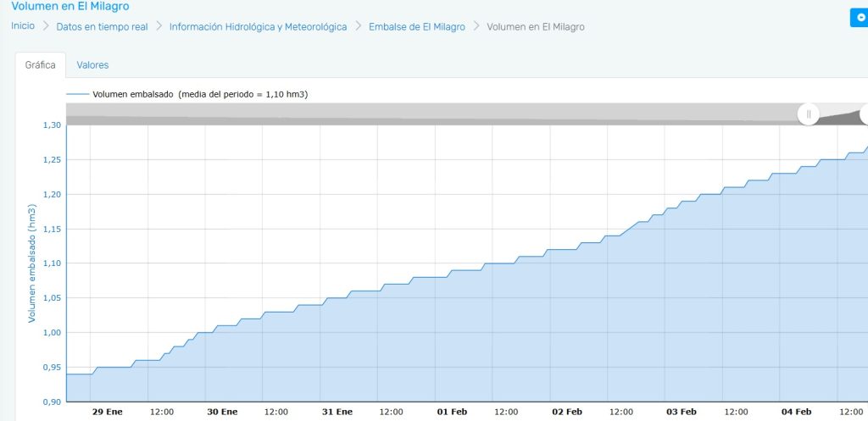The image size is (868, 421).
Task: Click the current breadcrumb item Volumen en El Milagro
Action: point(535,26)
